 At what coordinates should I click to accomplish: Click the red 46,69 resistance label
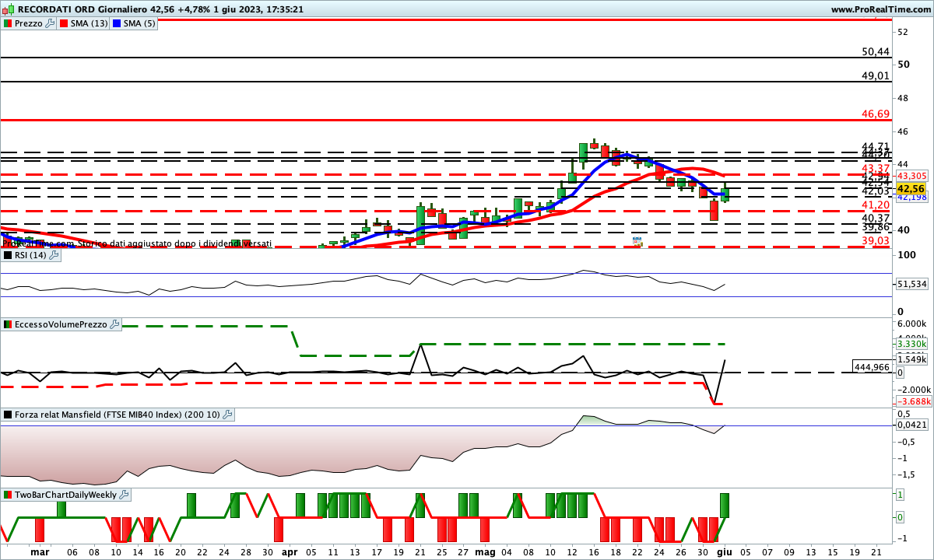click(876, 114)
